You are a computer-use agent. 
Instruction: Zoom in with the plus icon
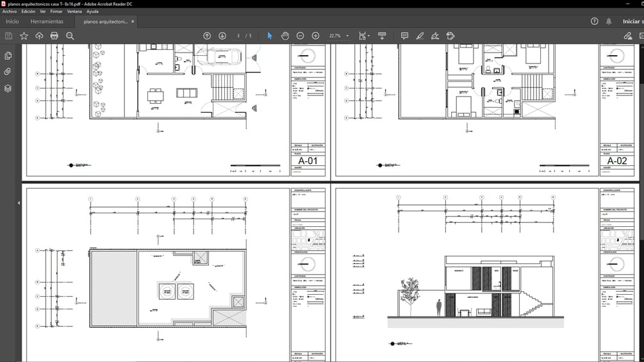tap(315, 36)
